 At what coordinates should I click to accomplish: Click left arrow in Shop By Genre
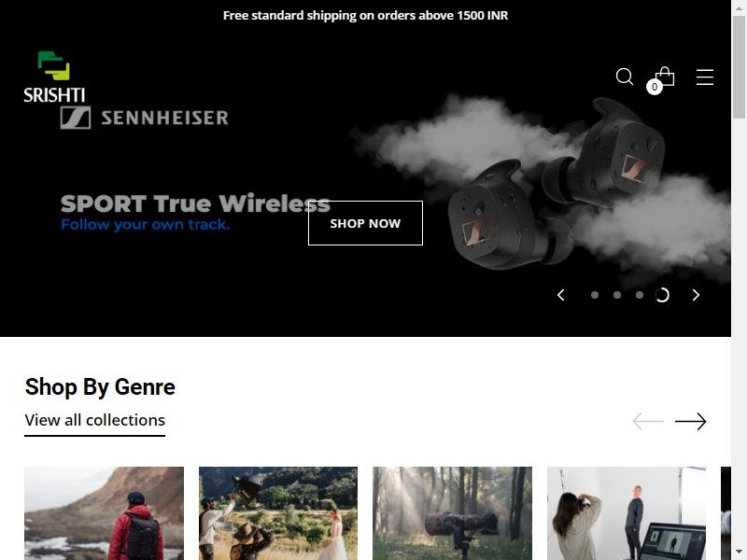click(x=648, y=422)
